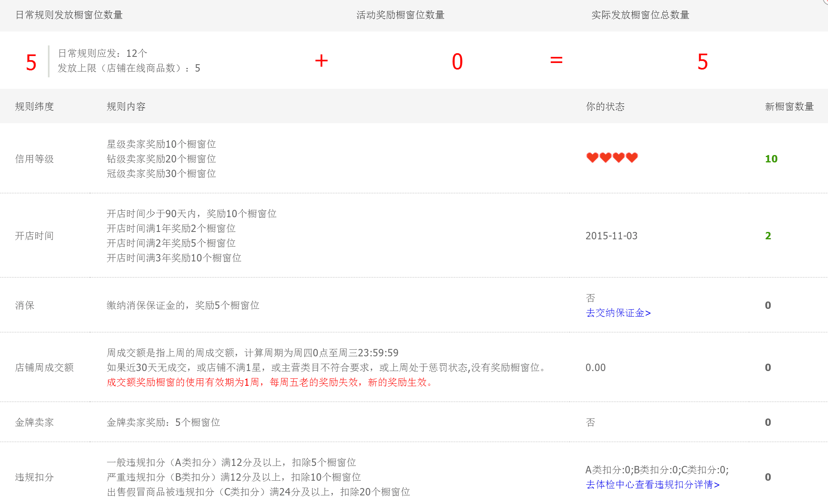Click the last red heart credit icon
828x504 pixels.
(632, 157)
